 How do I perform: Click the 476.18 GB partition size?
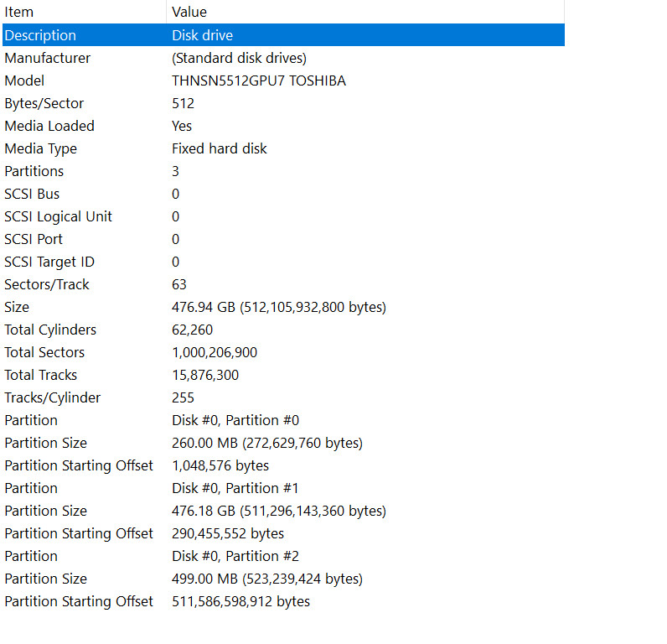279,511
